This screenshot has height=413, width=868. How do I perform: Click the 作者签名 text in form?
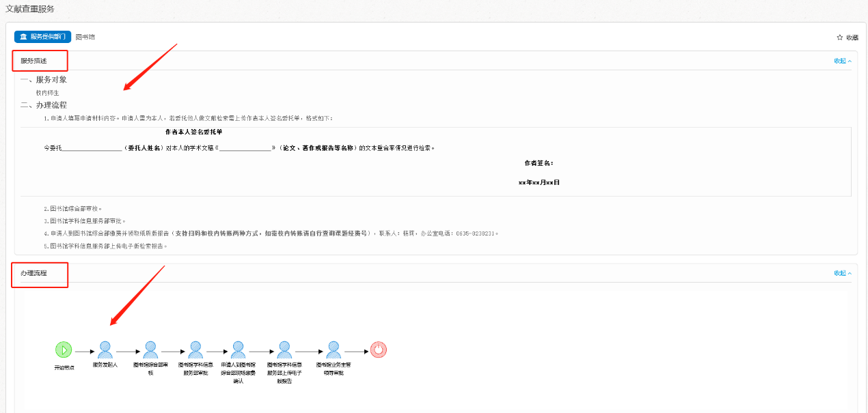coord(539,163)
